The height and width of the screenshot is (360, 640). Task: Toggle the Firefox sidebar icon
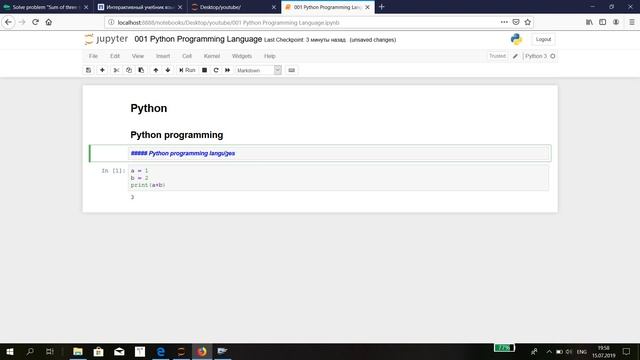602,22
